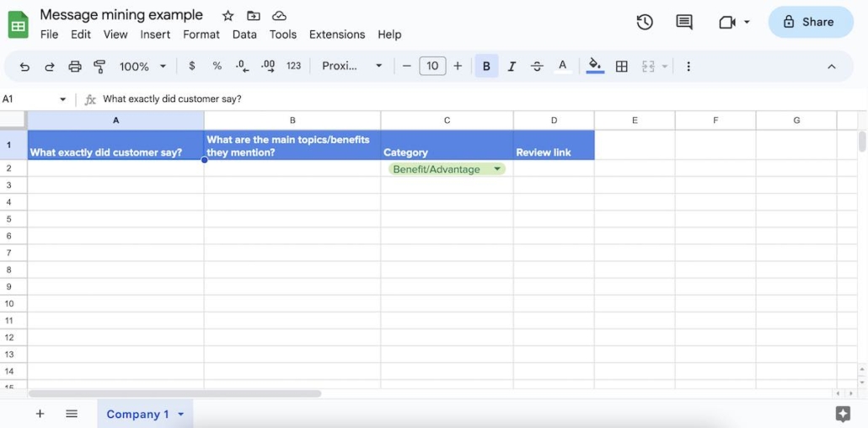Open version history clock icon
The image size is (868, 428).
645,22
